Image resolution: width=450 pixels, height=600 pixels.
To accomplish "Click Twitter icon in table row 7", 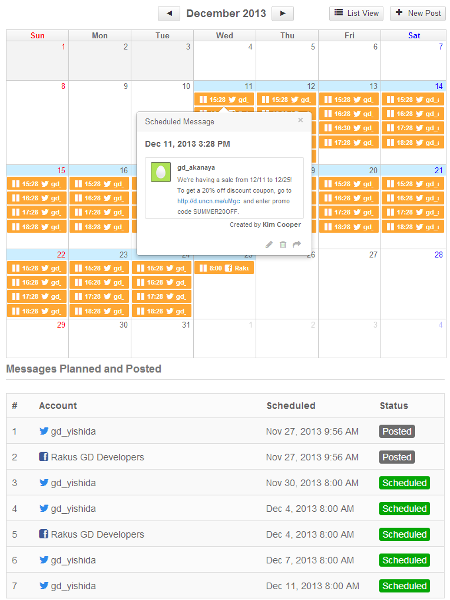I will pyautogui.click(x=44, y=585).
